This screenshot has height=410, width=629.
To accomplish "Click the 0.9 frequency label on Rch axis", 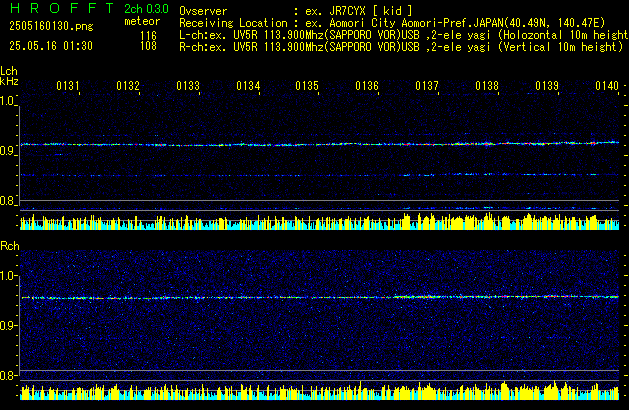I will point(8,325).
